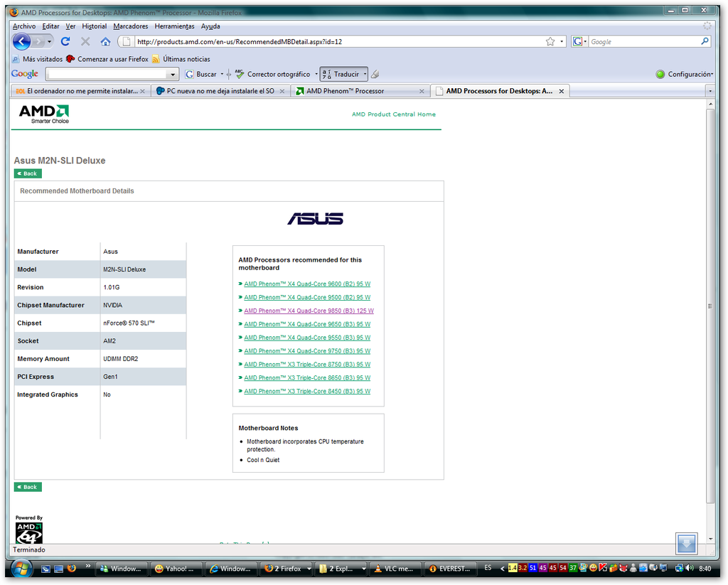Open the address bar URL history dropdown
The width and height of the screenshot is (728, 585).
(562, 42)
